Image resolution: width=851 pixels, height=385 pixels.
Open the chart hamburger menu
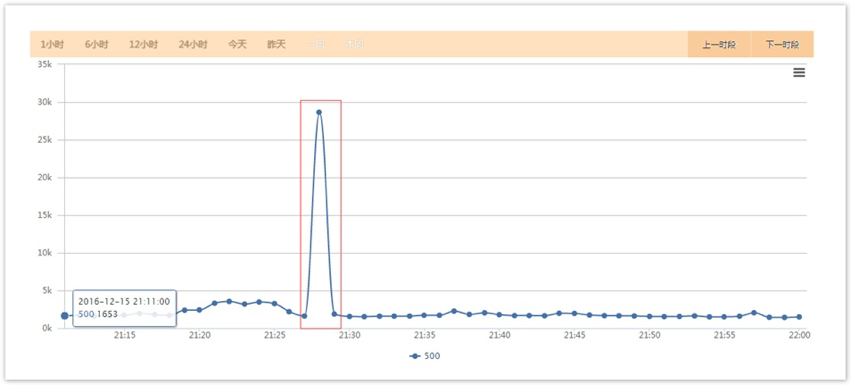(799, 73)
